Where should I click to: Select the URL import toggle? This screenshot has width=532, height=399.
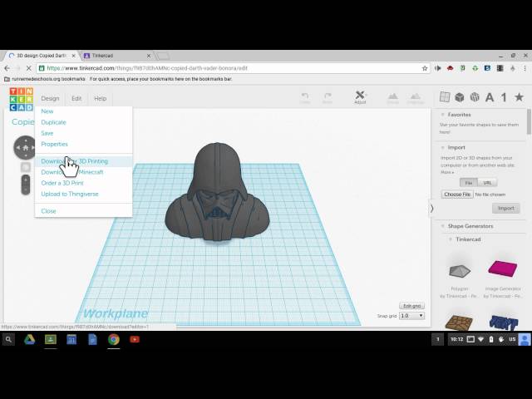pyautogui.click(x=487, y=183)
